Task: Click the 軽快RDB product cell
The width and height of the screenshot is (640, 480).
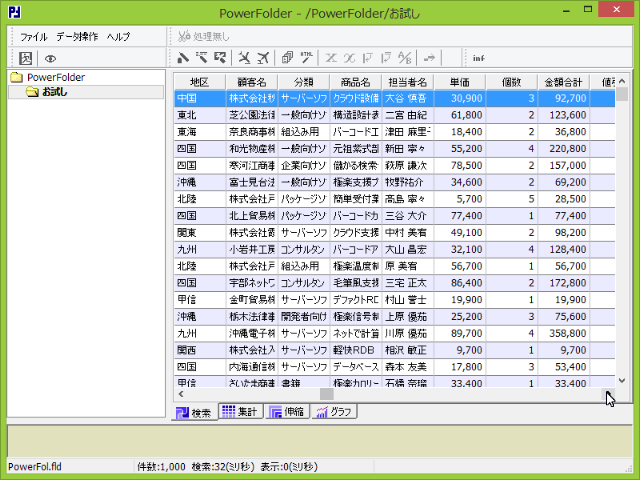Action: [356, 350]
